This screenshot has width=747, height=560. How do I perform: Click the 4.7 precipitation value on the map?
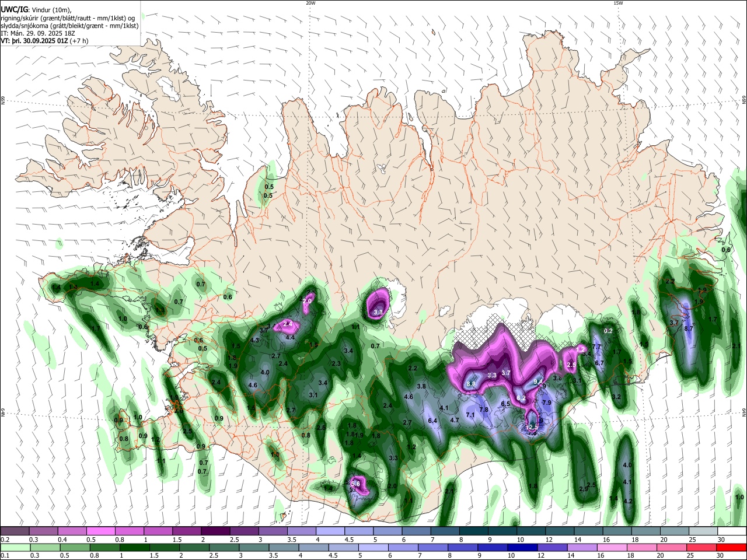[x=455, y=420]
